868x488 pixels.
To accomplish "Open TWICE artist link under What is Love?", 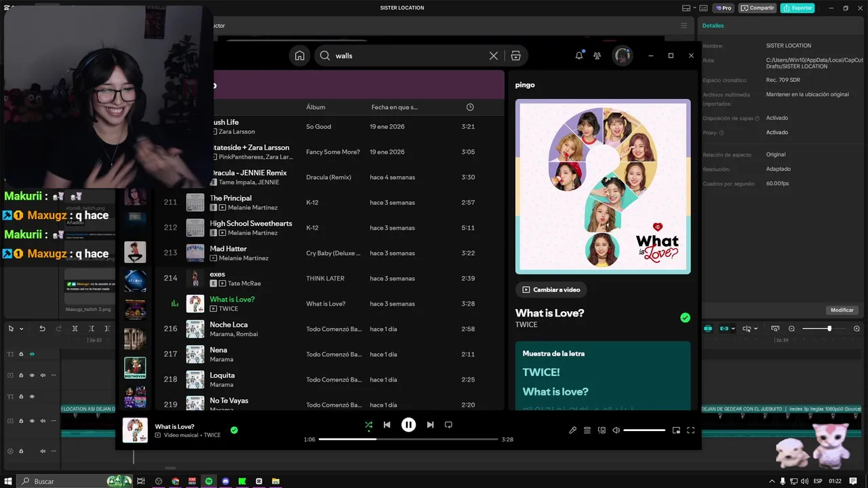I will (x=526, y=325).
